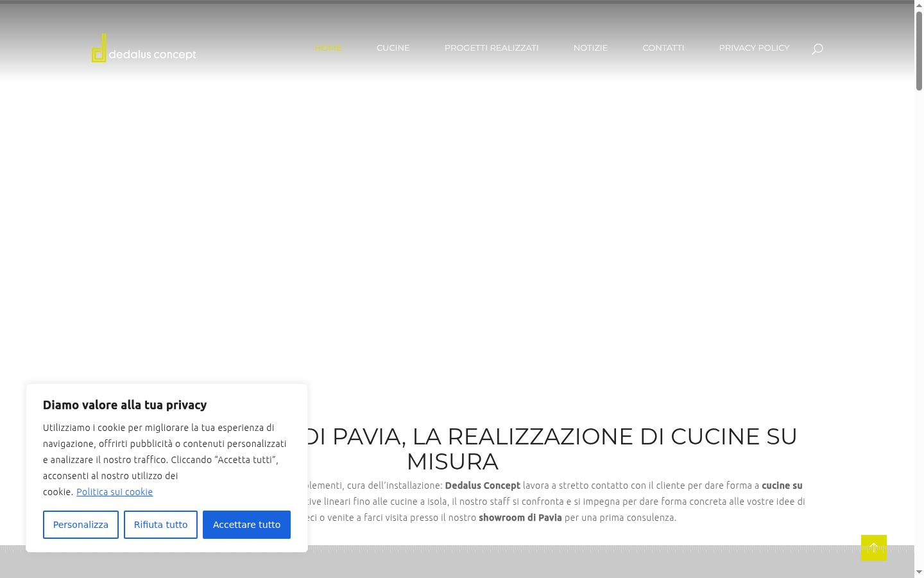Click the bold text 'showroom di Pavia'
The height and width of the screenshot is (578, 924).
[x=520, y=518]
